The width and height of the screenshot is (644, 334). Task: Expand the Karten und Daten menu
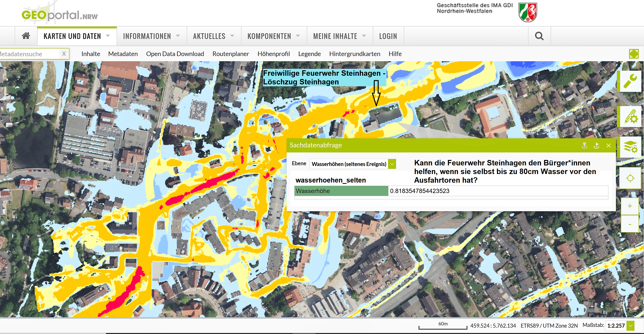[x=77, y=36]
